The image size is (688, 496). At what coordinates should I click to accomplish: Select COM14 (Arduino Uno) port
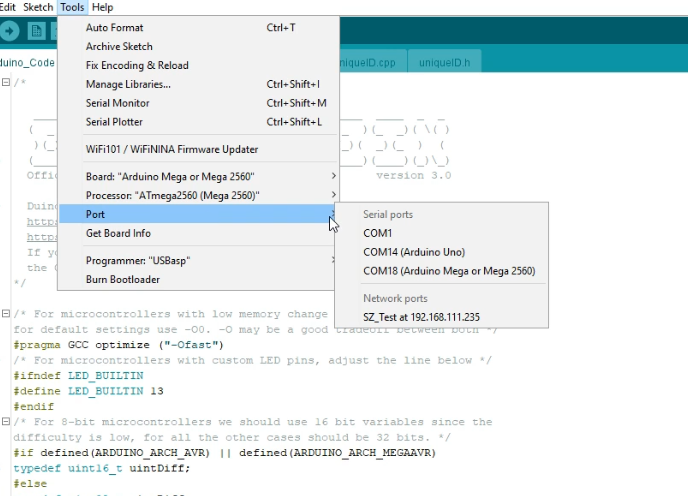[x=441, y=252]
